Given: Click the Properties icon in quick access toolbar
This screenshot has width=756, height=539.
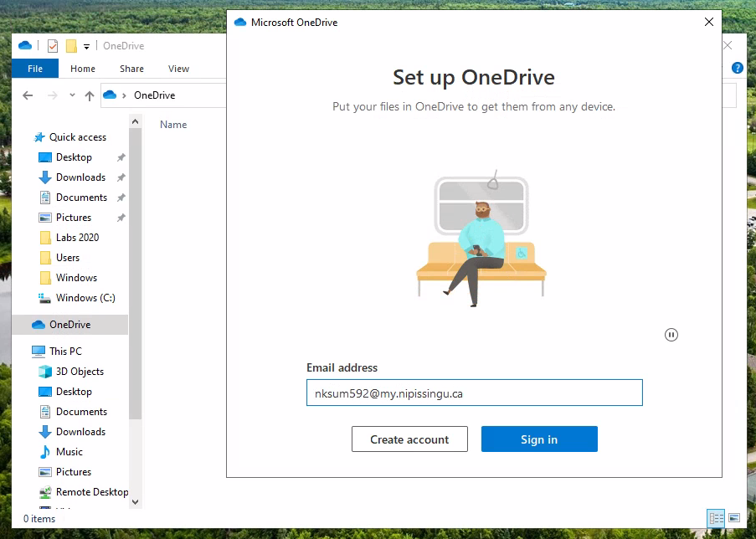Looking at the screenshot, I should [x=53, y=46].
